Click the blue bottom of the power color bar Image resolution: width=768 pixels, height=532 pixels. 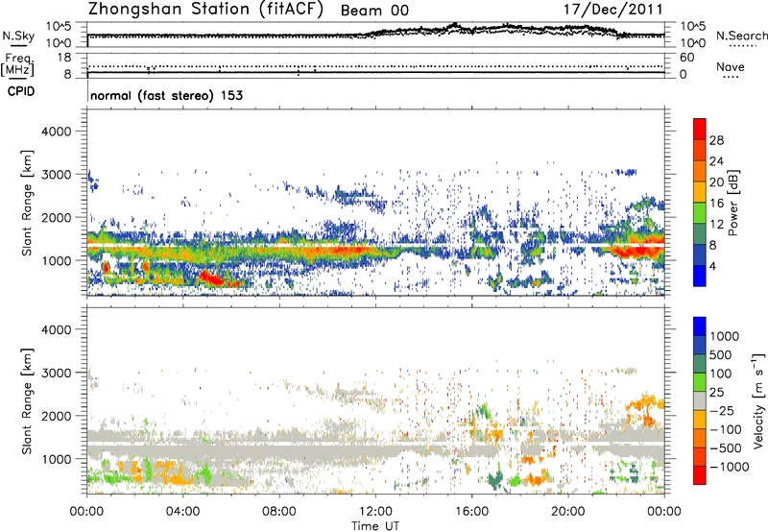(x=700, y=278)
